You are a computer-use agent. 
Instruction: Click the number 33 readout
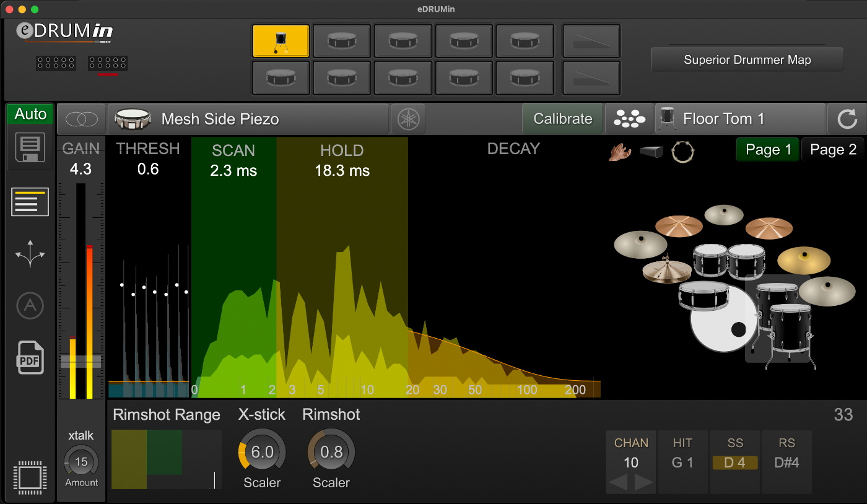pos(843,415)
